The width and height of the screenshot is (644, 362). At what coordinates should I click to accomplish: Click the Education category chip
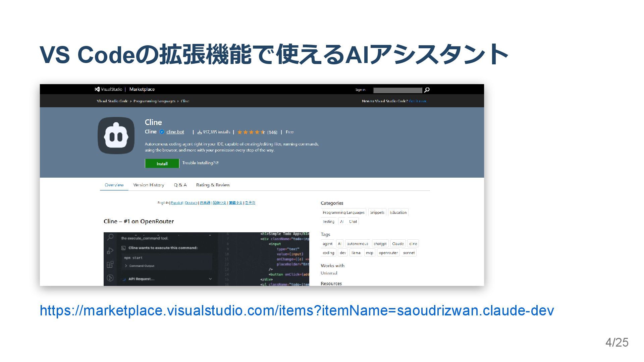[398, 213]
